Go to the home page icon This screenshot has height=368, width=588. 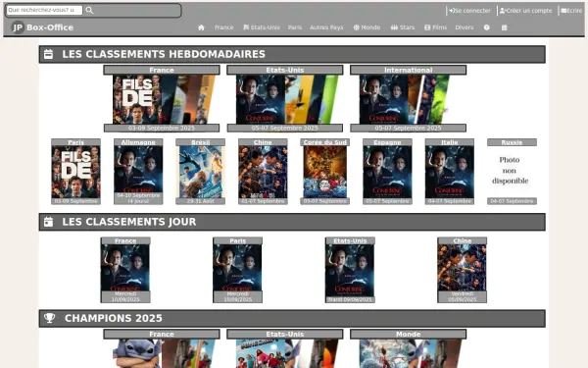pyautogui.click(x=201, y=27)
